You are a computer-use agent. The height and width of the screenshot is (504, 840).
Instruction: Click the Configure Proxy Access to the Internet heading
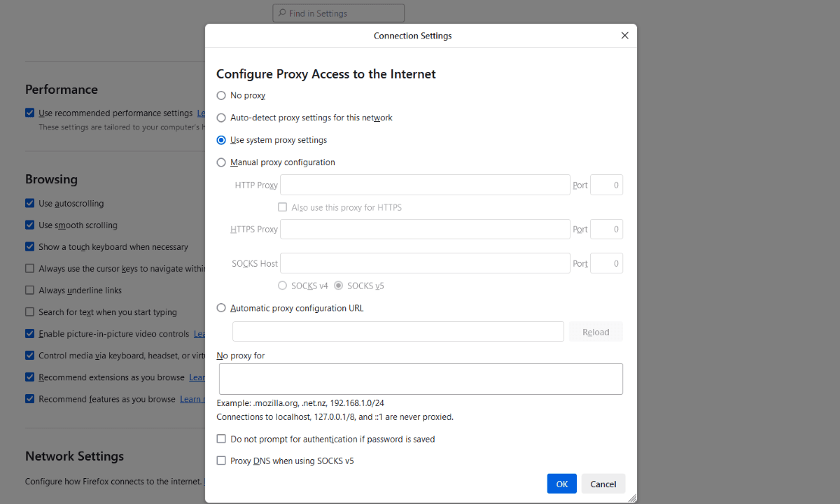[326, 74]
